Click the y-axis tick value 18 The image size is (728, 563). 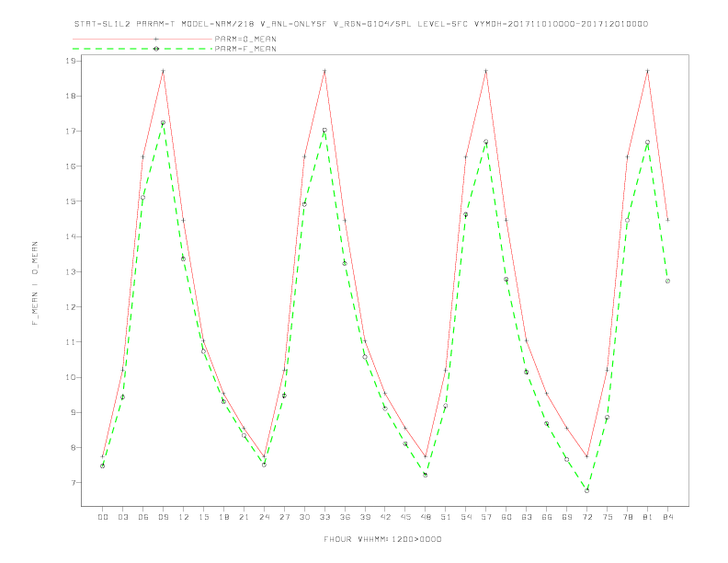coord(71,97)
